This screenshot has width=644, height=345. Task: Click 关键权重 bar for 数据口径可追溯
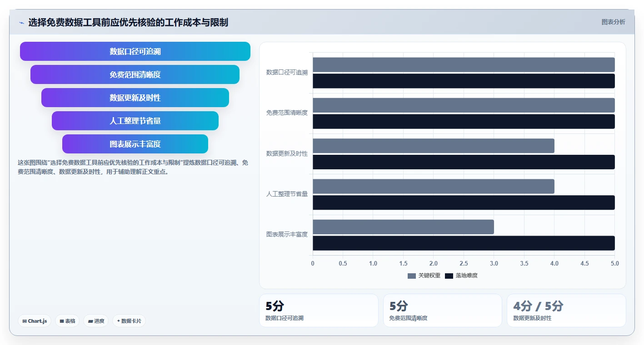[464, 64]
